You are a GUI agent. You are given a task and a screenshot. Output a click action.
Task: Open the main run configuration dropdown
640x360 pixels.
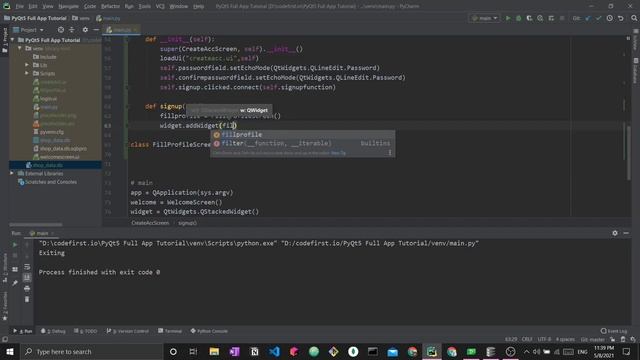[x=484, y=18]
